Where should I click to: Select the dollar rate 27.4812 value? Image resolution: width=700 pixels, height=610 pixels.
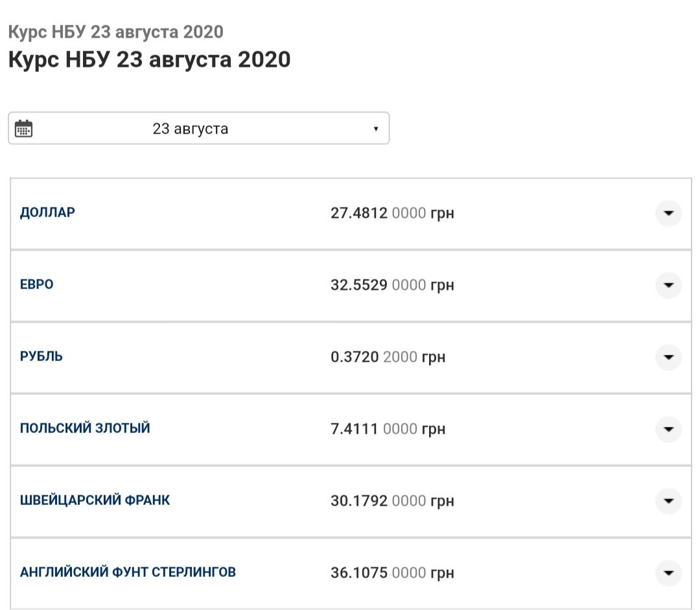click(x=359, y=213)
